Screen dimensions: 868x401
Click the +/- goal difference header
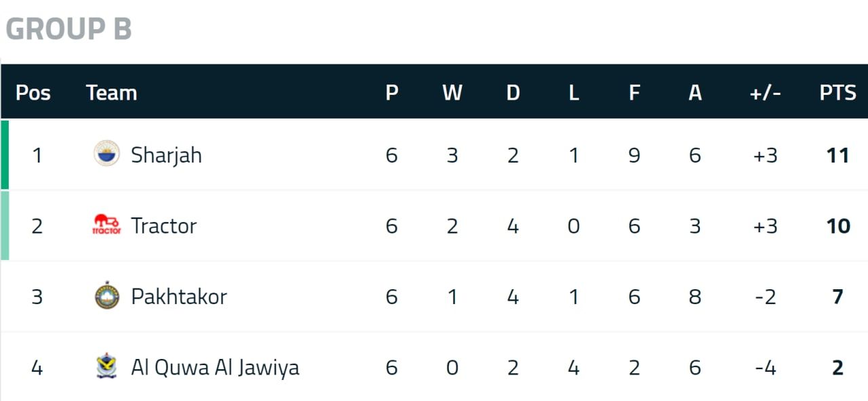point(765,92)
